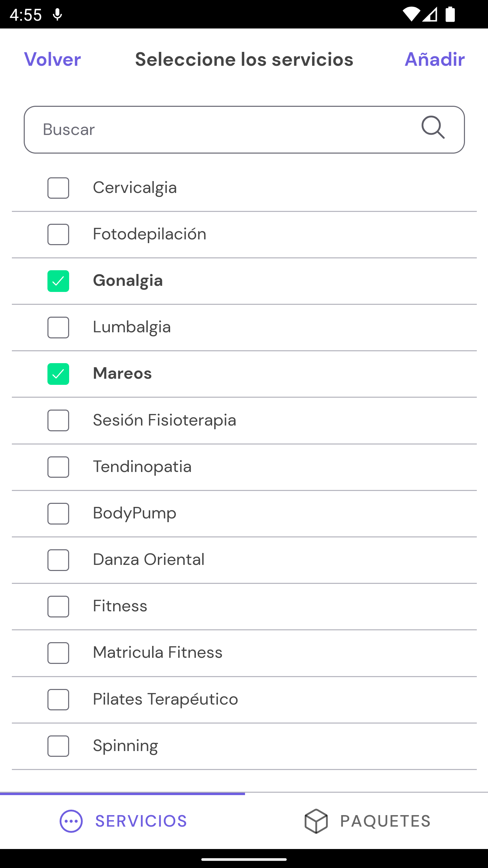Image resolution: width=488 pixels, height=868 pixels.
Task: Switch to the Paquetes tab
Action: (367, 821)
